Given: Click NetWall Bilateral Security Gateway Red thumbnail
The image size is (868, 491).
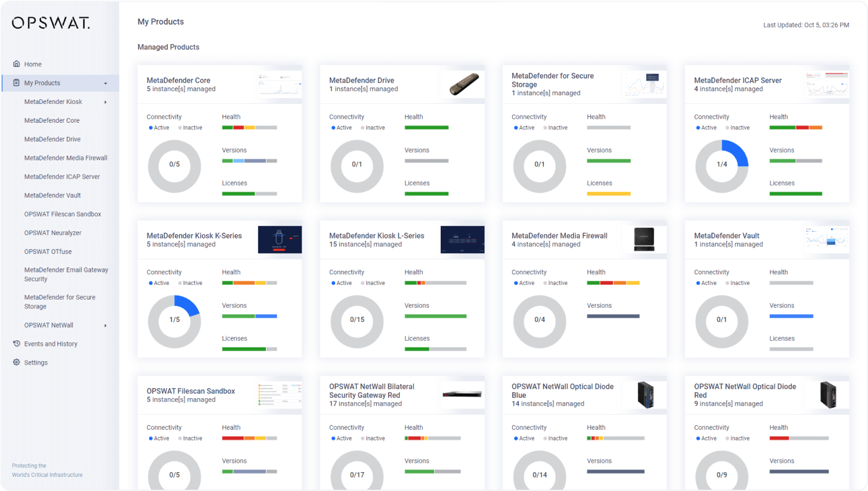Looking at the screenshot, I should pyautogui.click(x=462, y=394).
